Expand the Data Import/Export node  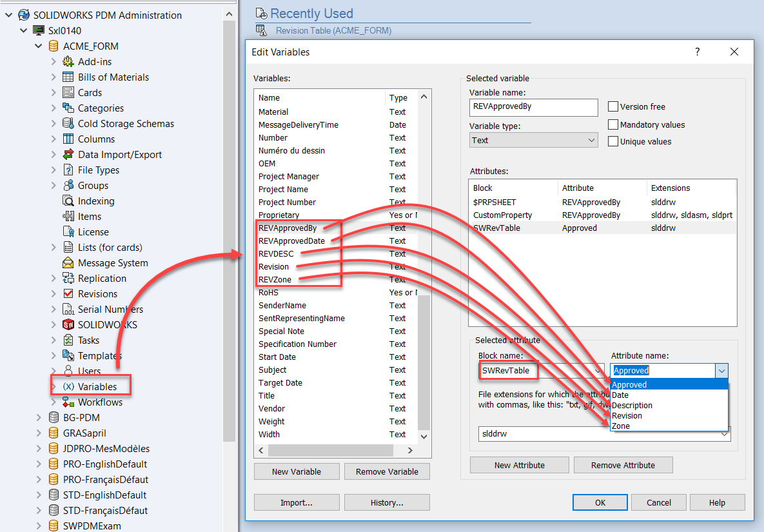pyautogui.click(x=54, y=154)
